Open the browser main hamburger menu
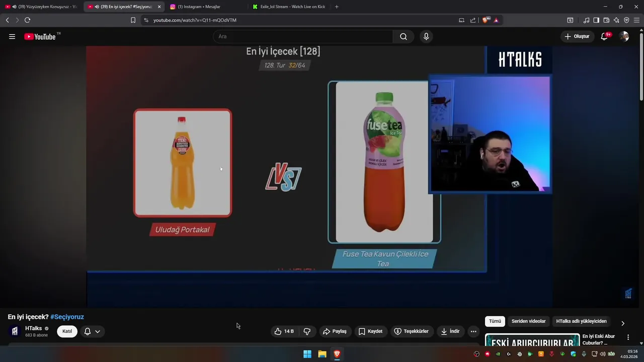644x362 pixels. [x=636, y=20]
